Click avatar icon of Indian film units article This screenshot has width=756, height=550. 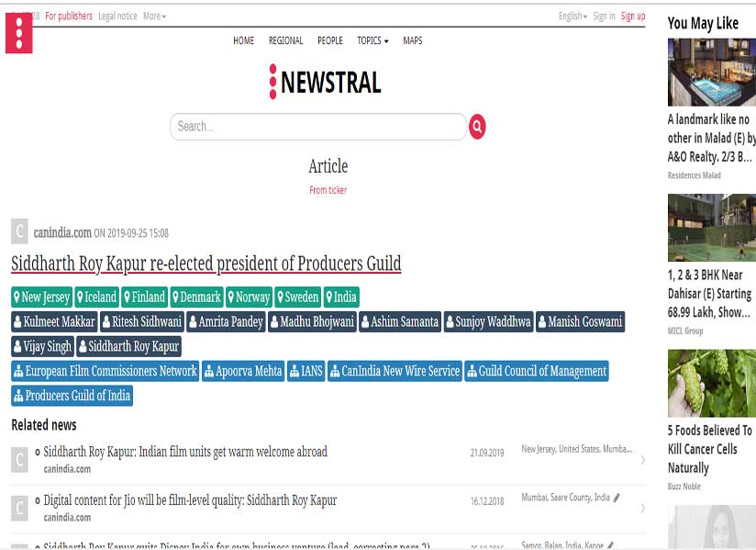point(19,460)
